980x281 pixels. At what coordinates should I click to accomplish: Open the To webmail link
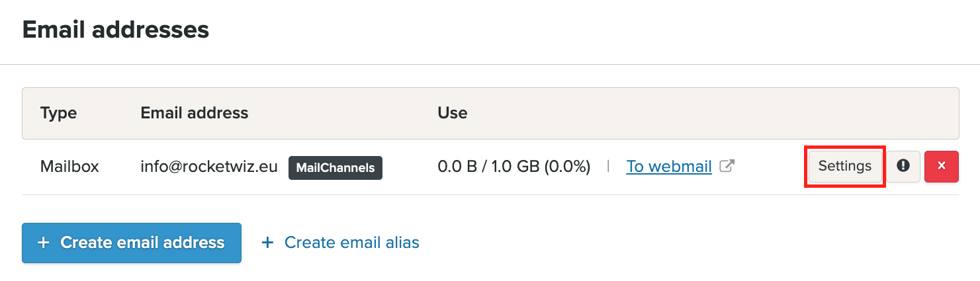(x=669, y=167)
